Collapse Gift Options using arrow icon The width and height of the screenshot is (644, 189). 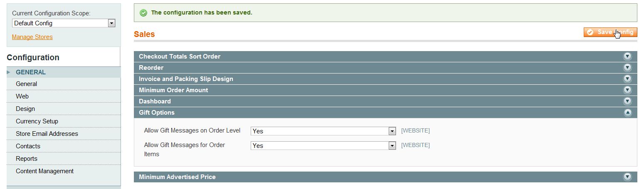pos(627,113)
